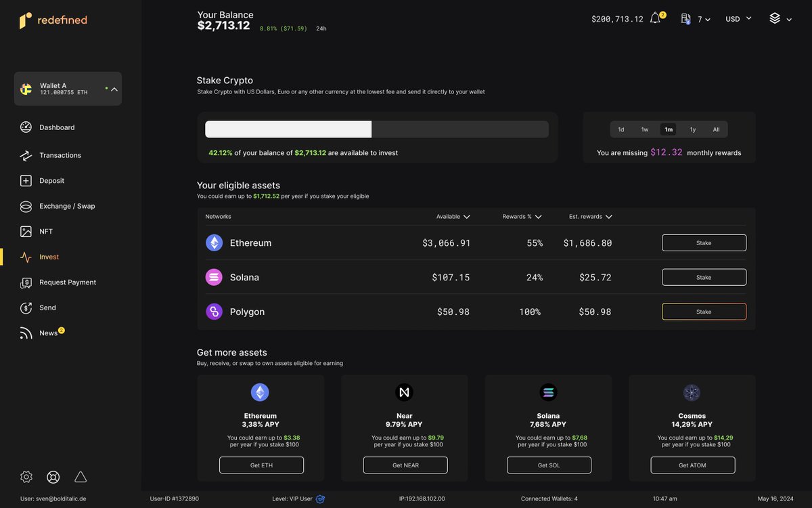Click the Solana logo on asset card
The image size is (812, 508).
[x=548, y=392]
